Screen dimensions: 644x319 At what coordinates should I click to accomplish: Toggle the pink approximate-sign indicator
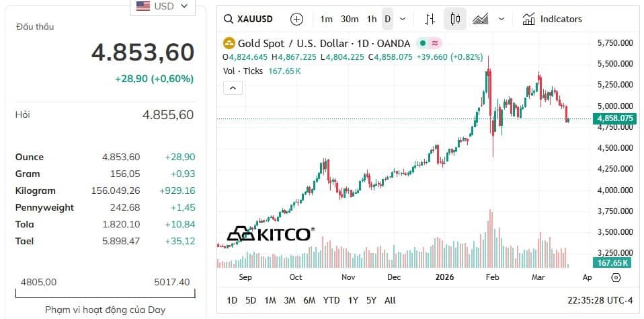[x=434, y=43]
